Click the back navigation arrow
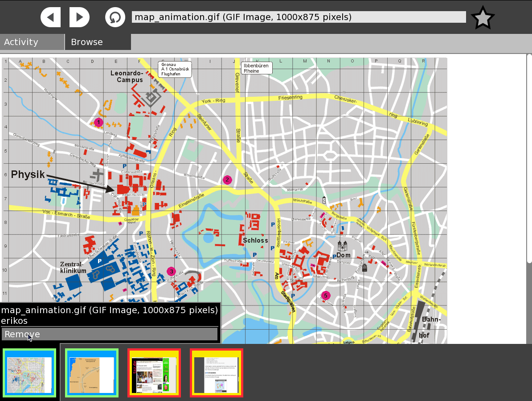This screenshot has width=532, height=401. click(x=51, y=17)
